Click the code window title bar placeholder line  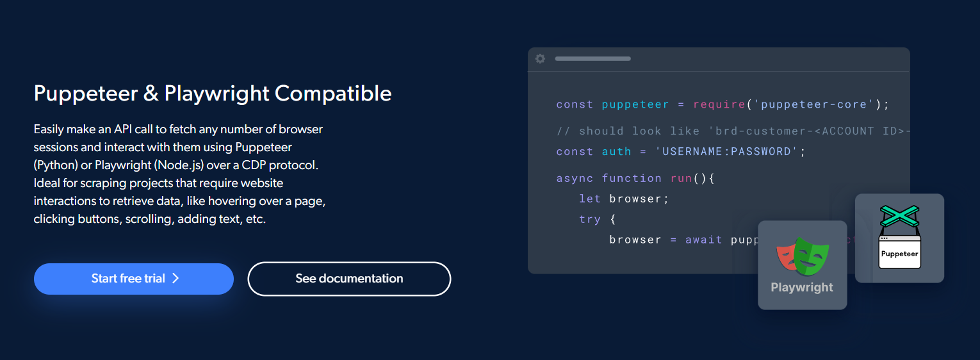[592, 59]
